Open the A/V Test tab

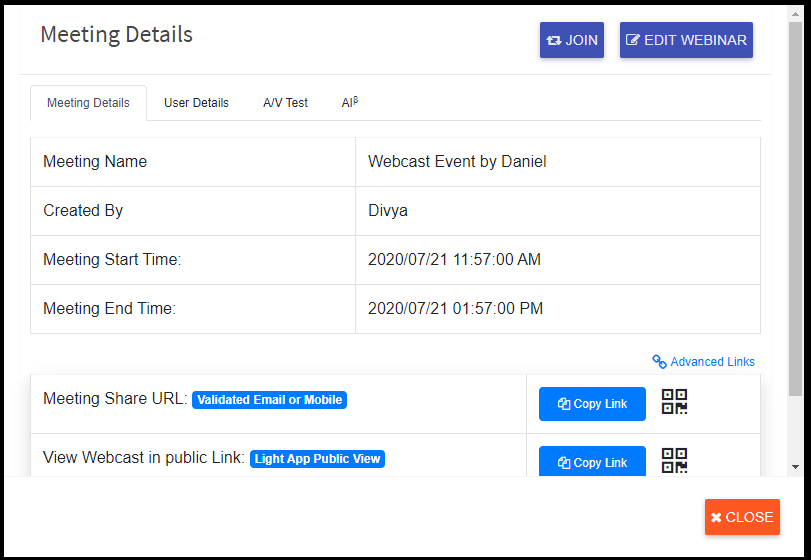point(285,103)
